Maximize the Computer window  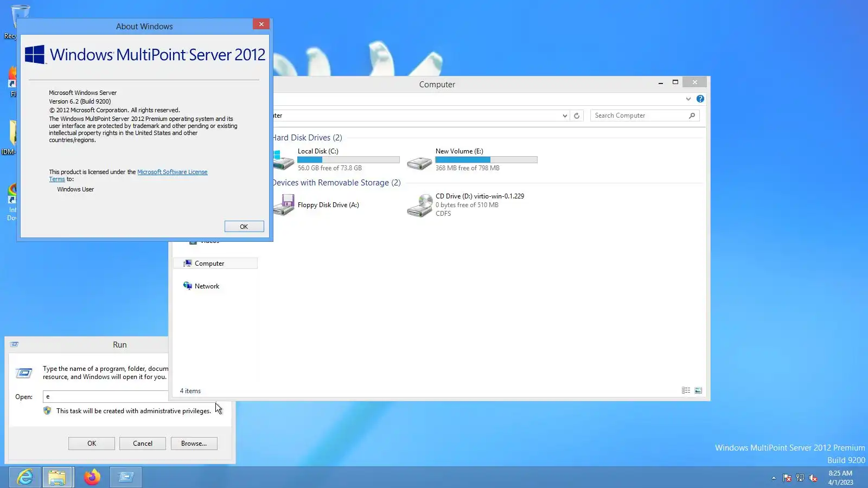click(x=675, y=82)
